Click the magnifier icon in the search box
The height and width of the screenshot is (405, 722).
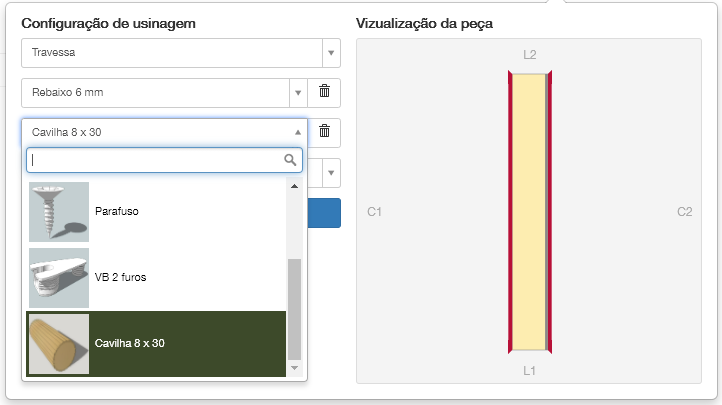pos(291,160)
